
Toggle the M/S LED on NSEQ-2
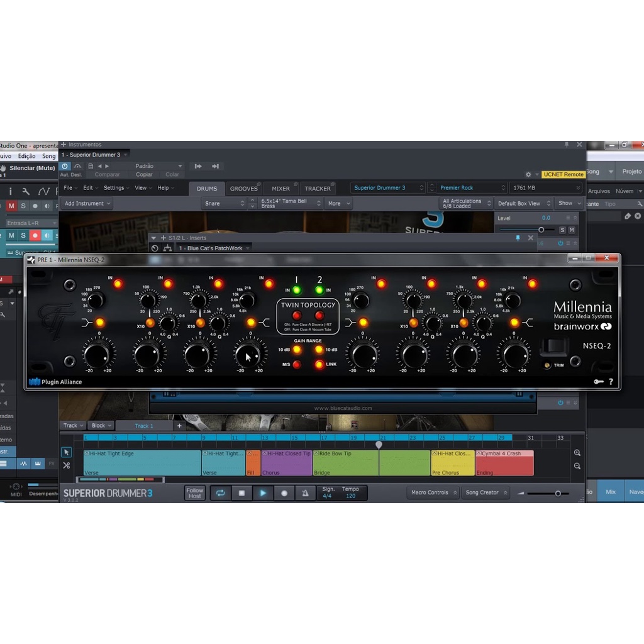[297, 364]
